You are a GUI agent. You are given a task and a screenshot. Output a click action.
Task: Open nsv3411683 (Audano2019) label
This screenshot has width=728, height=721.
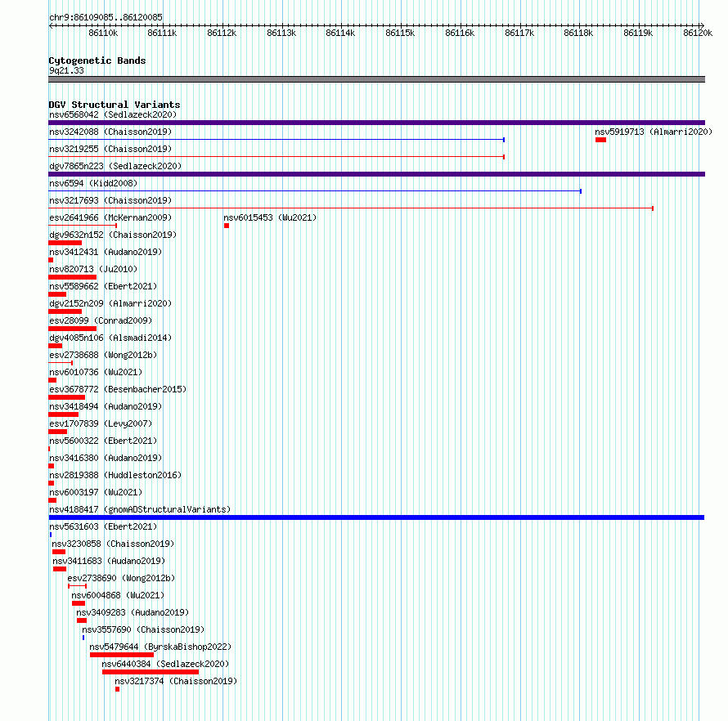[x=109, y=561]
